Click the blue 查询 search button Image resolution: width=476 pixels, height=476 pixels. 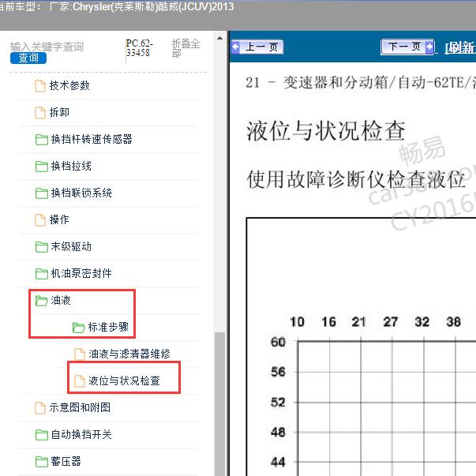click(x=28, y=58)
